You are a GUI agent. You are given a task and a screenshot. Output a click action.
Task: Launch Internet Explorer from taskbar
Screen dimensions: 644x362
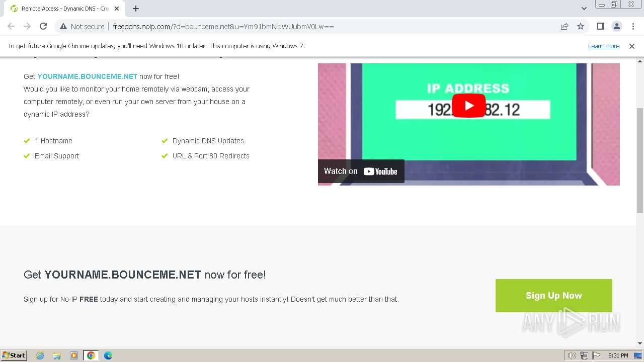[40, 355]
